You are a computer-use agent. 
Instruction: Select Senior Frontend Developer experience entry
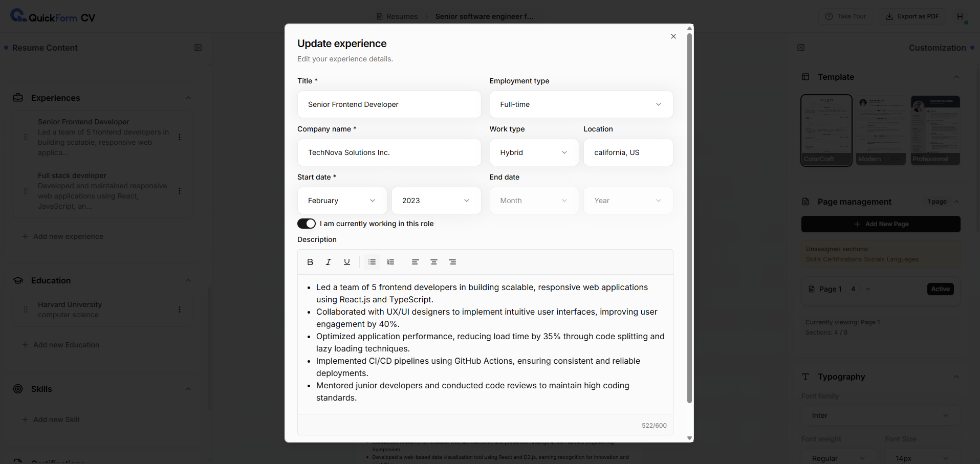[102, 137]
